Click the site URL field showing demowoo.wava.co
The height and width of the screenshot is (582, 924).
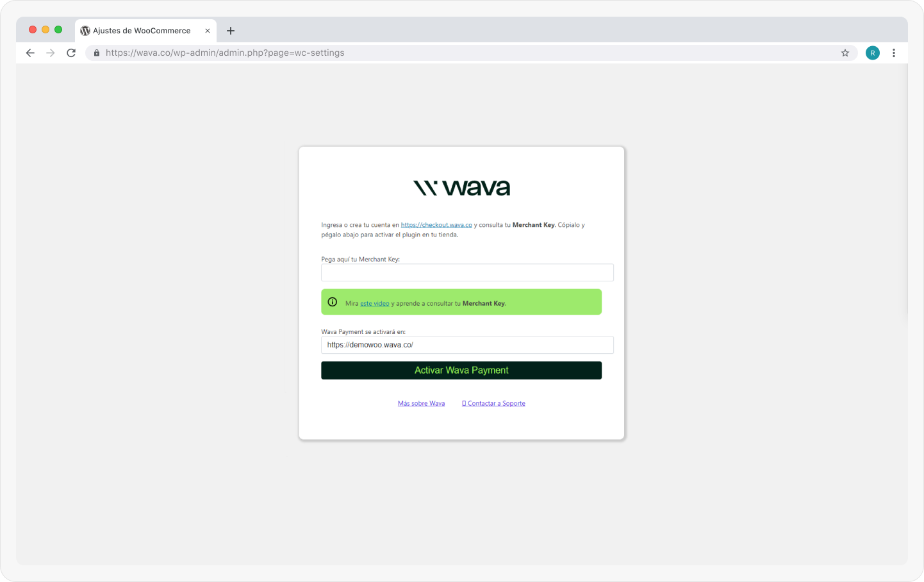pos(467,345)
